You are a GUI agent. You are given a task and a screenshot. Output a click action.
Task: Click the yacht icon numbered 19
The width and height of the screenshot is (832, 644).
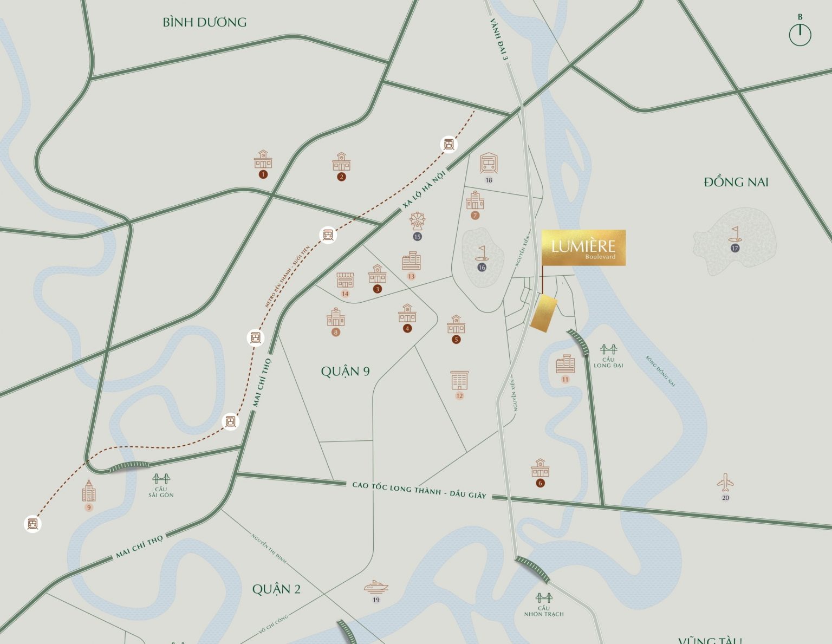tap(376, 587)
